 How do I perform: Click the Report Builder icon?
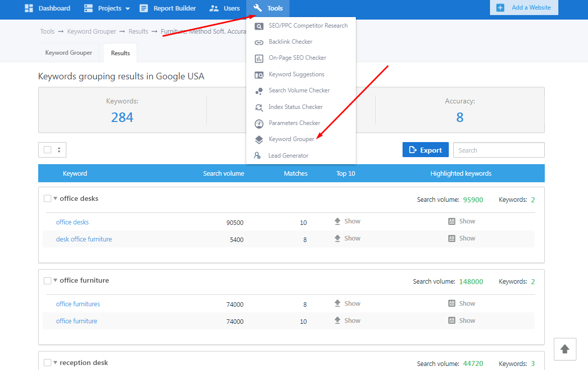tap(144, 8)
